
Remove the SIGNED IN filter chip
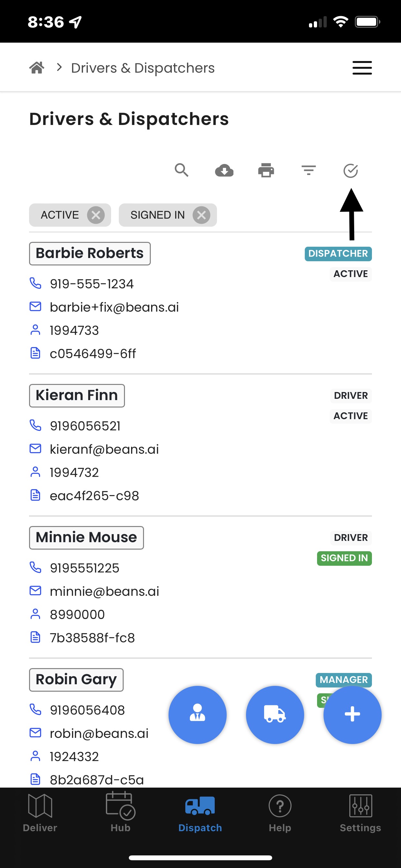click(x=201, y=215)
